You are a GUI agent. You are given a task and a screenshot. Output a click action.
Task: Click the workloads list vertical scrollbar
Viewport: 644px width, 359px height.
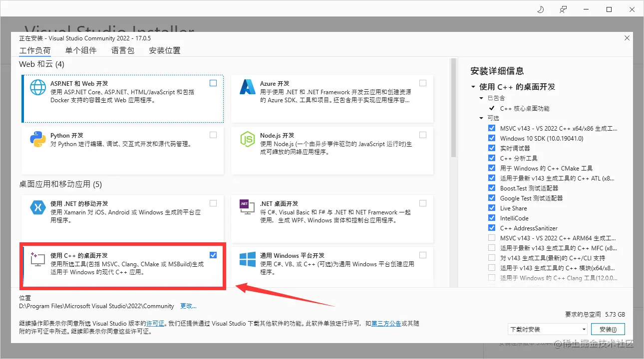pos(453,108)
